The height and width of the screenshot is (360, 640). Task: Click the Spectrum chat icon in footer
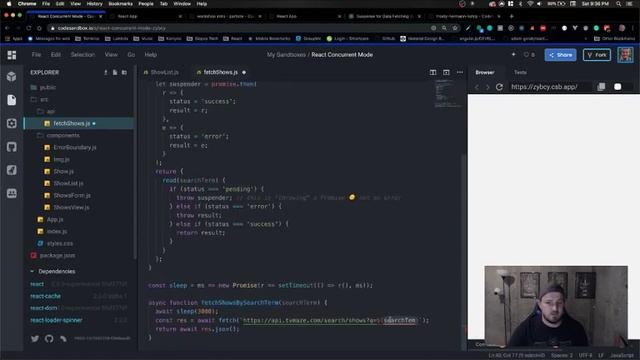[x=63, y=338]
